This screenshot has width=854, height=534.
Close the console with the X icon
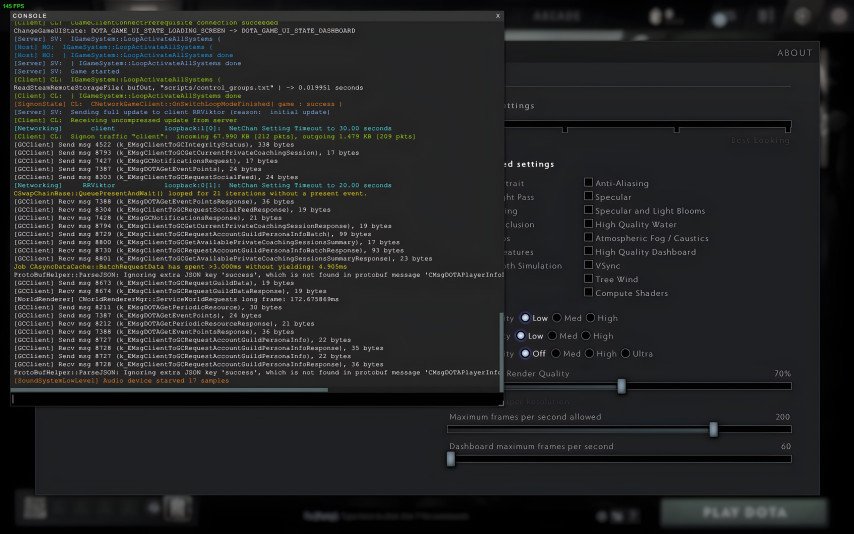click(498, 16)
